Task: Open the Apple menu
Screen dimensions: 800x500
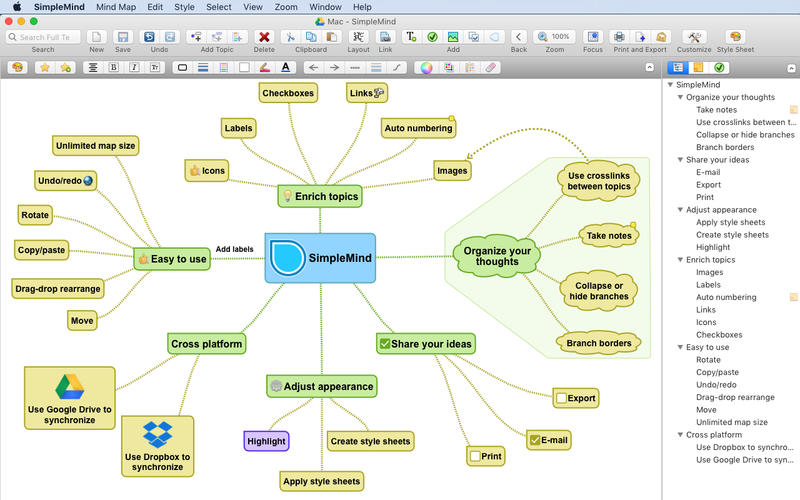Action: [x=17, y=7]
